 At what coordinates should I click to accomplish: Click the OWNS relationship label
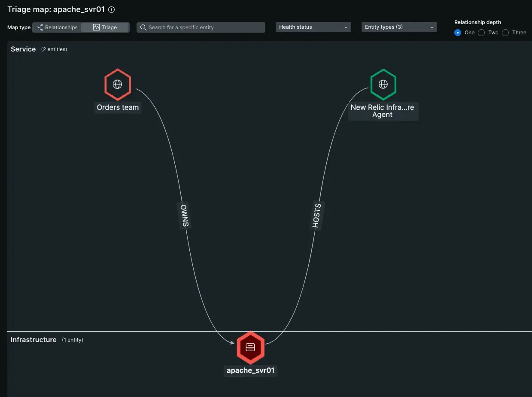[x=184, y=215]
